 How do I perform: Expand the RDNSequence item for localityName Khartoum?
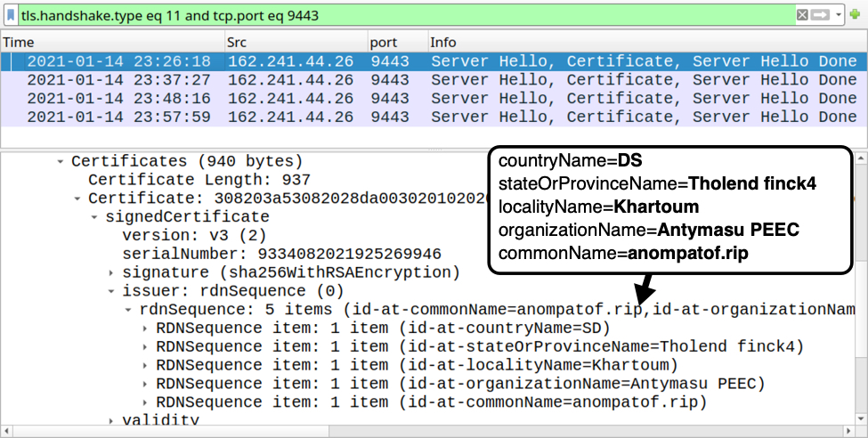[145, 365]
